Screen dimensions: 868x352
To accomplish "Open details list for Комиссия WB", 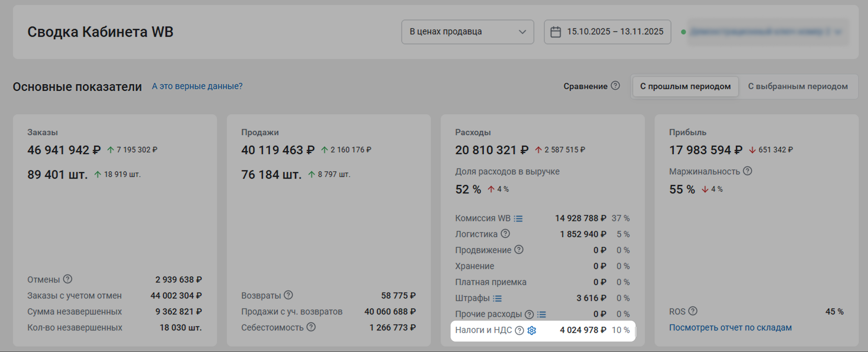I will coord(518,219).
